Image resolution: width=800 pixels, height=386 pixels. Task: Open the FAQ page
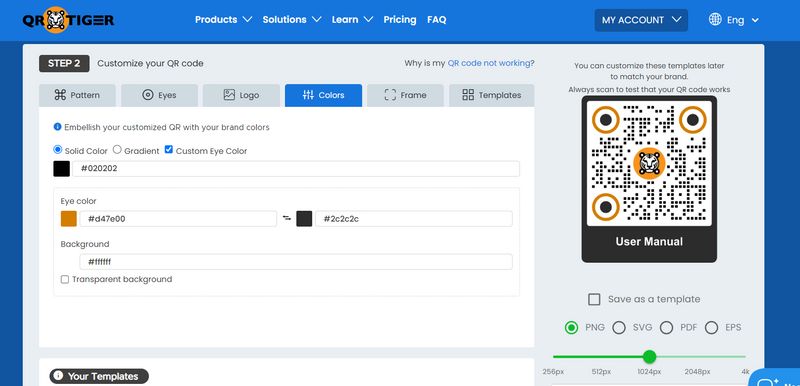coord(437,19)
